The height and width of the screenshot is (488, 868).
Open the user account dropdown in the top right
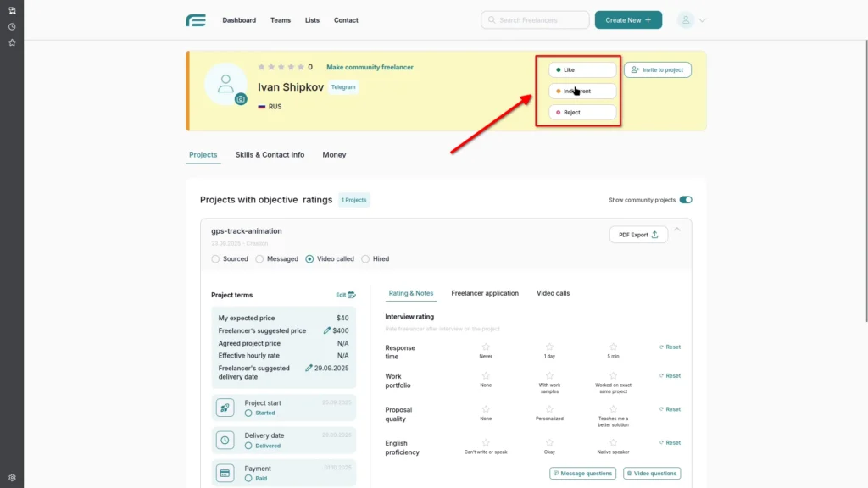690,19
